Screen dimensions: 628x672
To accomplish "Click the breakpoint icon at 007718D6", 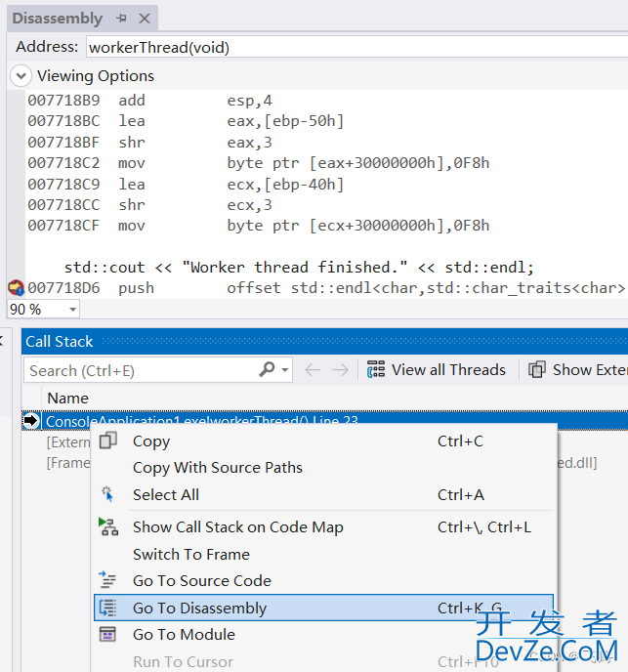I will [x=16, y=287].
